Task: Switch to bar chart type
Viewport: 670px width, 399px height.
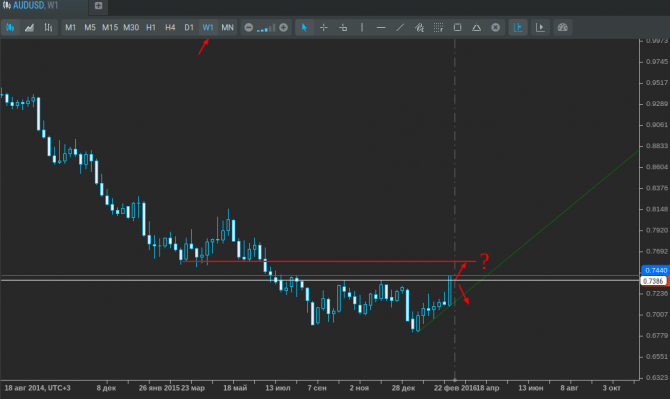Action: click(x=48, y=28)
